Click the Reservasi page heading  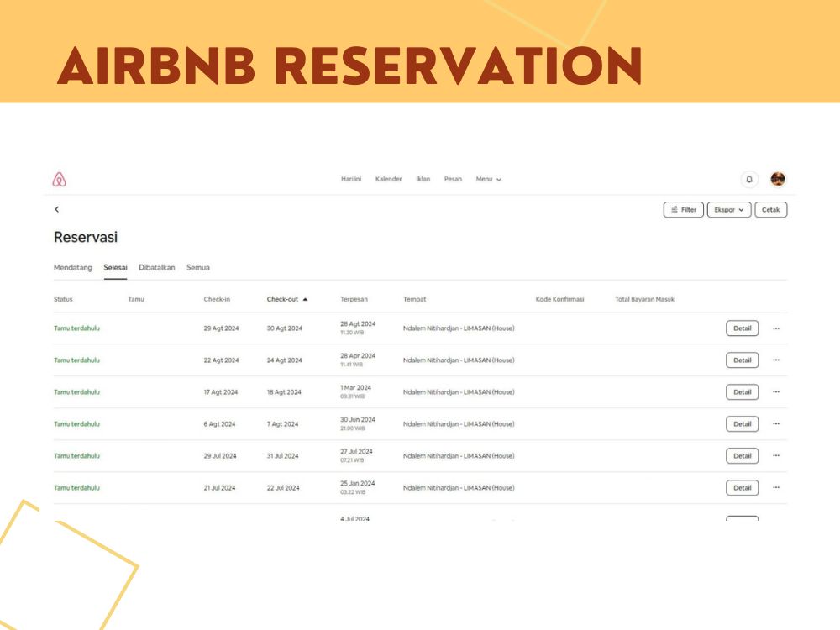(86, 238)
